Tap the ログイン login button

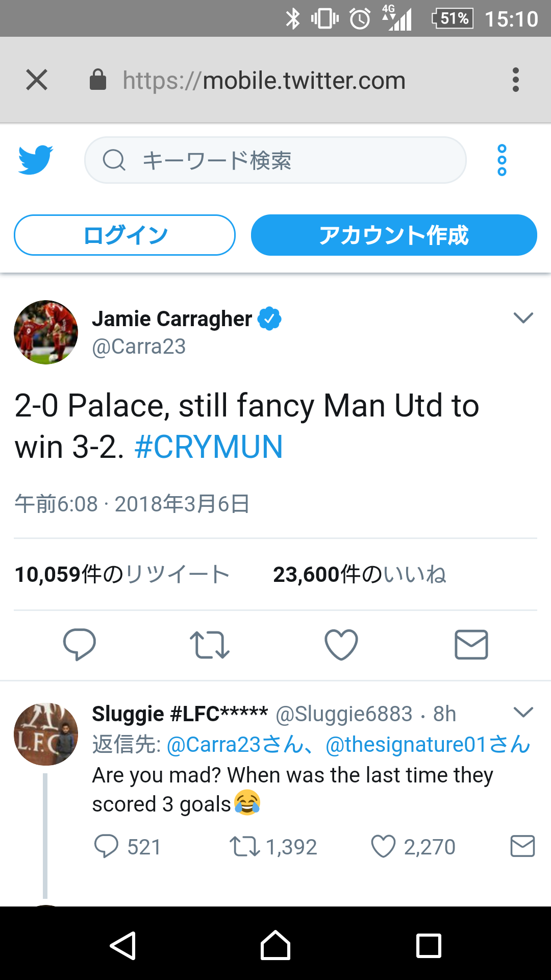pos(124,235)
